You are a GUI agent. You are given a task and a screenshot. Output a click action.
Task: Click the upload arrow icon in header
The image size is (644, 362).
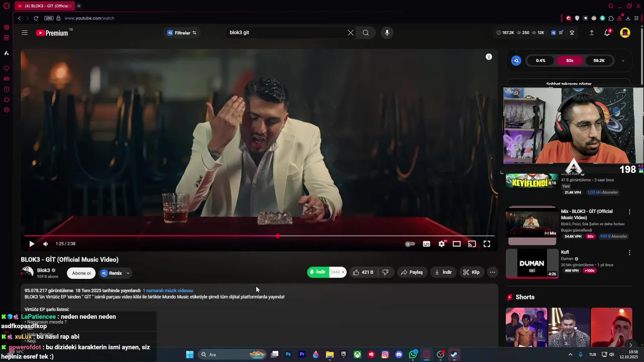coord(592,33)
